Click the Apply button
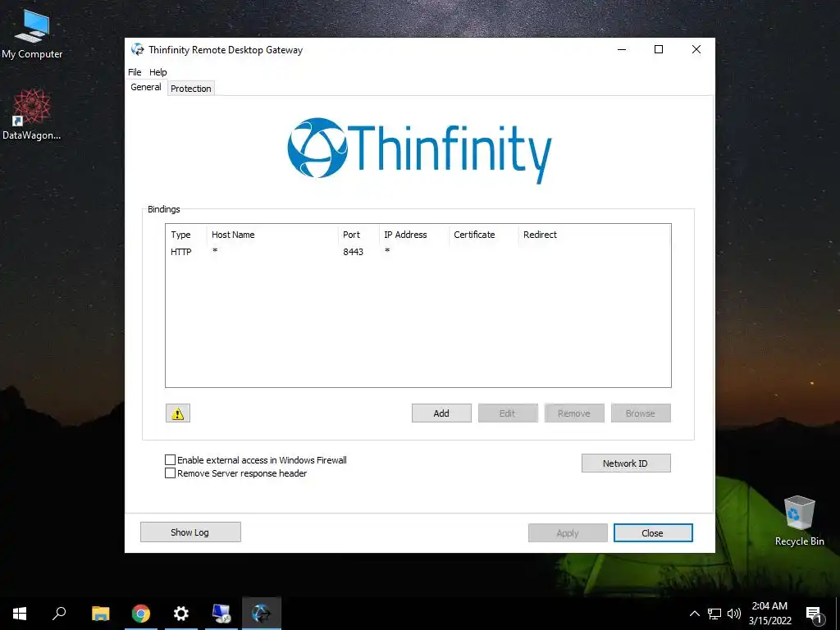 (x=568, y=533)
